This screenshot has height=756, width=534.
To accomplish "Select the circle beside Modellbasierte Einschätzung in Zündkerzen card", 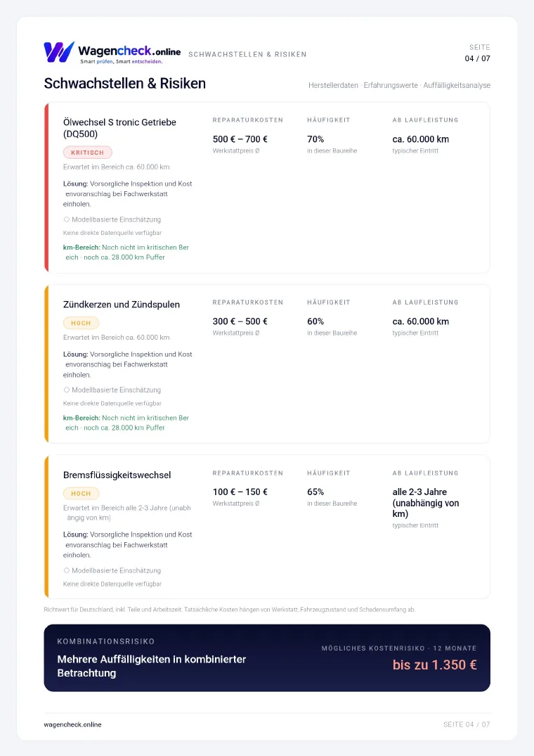I will (67, 390).
